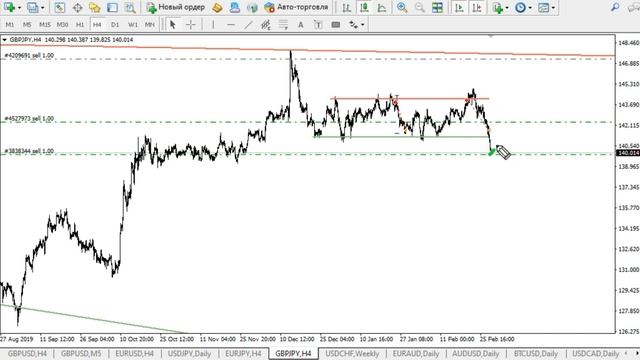
Task: Switch chart to candlesticks type
Action: (x=364, y=7)
